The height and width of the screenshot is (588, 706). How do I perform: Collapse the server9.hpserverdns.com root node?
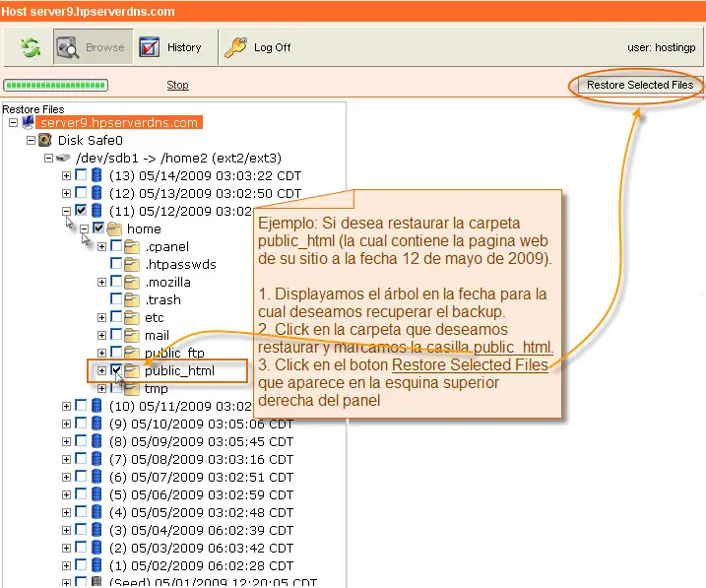point(14,122)
